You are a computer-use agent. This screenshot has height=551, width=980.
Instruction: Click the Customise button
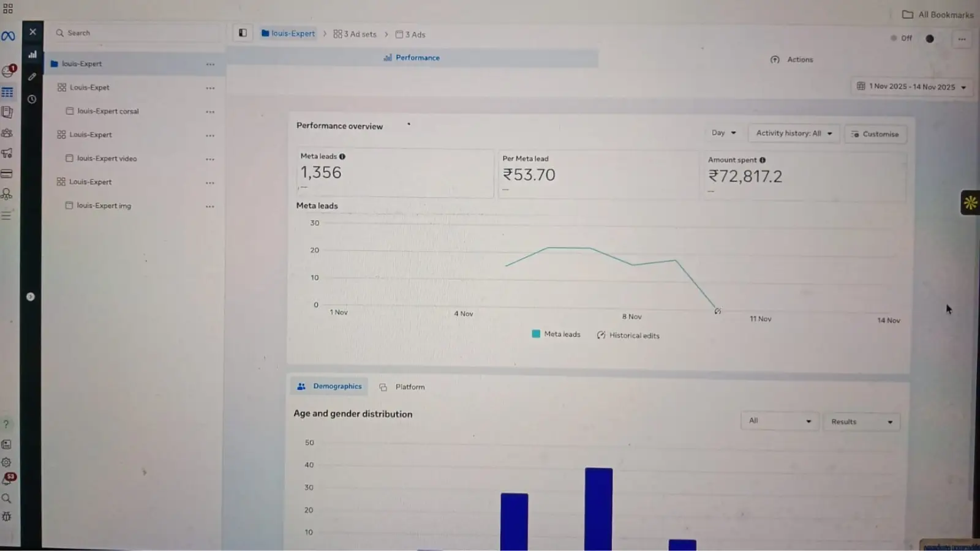(x=875, y=134)
